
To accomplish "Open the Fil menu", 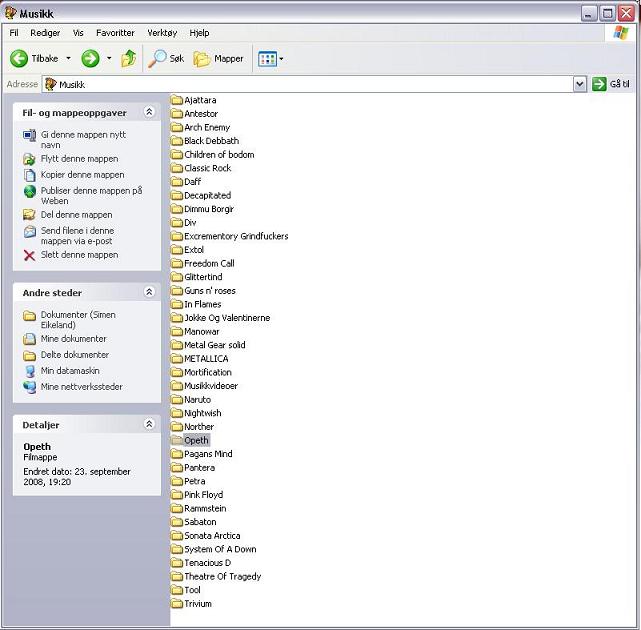I will click(14, 33).
